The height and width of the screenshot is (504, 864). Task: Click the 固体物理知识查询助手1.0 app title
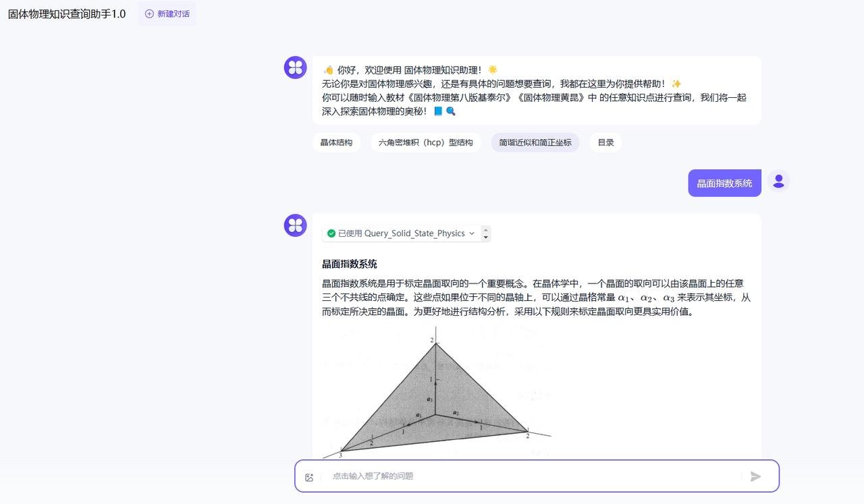(67, 13)
